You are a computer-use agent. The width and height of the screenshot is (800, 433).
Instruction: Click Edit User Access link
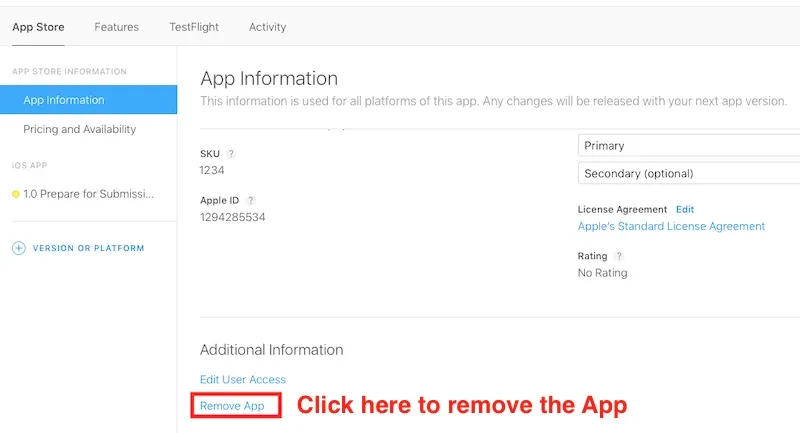tap(243, 379)
